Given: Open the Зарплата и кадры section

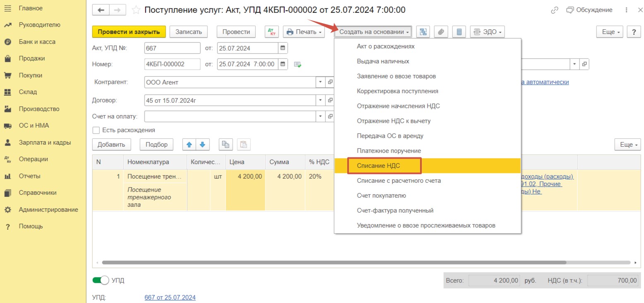Looking at the screenshot, I should 45,142.
